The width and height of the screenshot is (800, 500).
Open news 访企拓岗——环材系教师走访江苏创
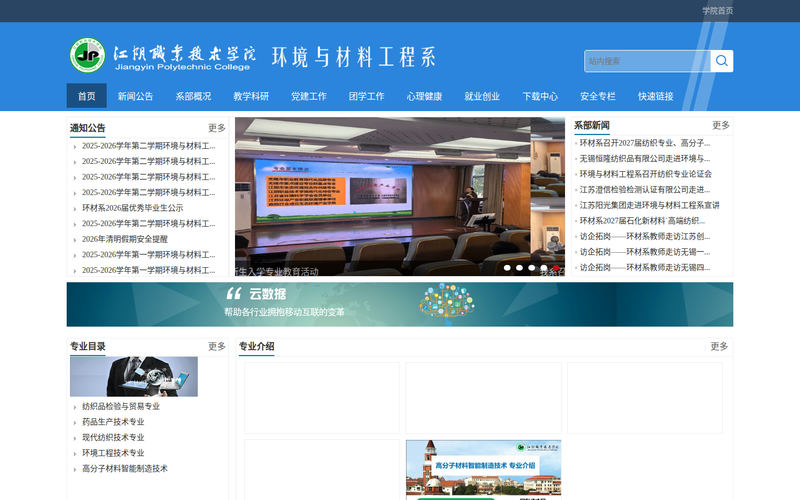click(x=645, y=236)
